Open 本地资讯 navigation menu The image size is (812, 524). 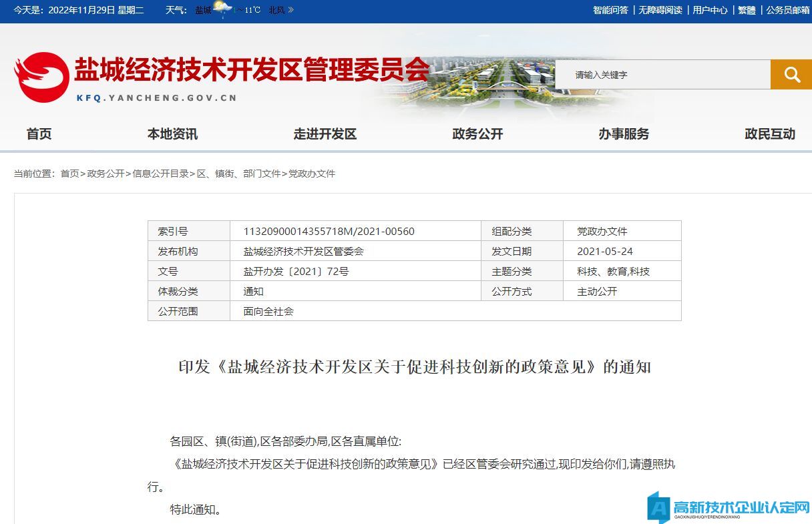click(172, 134)
